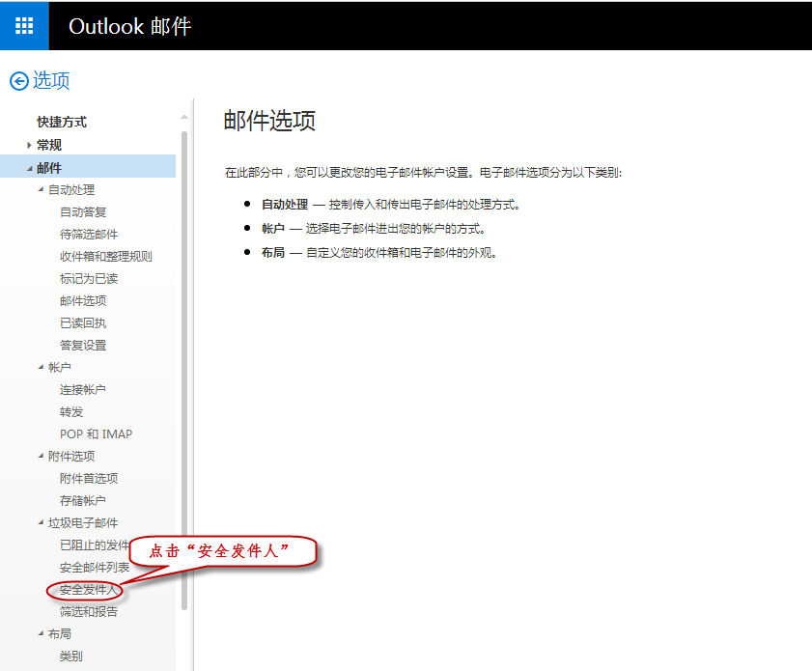812x671 pixels.
Task: Select the highlighted 邮件 section
Action: coord(88,166)
